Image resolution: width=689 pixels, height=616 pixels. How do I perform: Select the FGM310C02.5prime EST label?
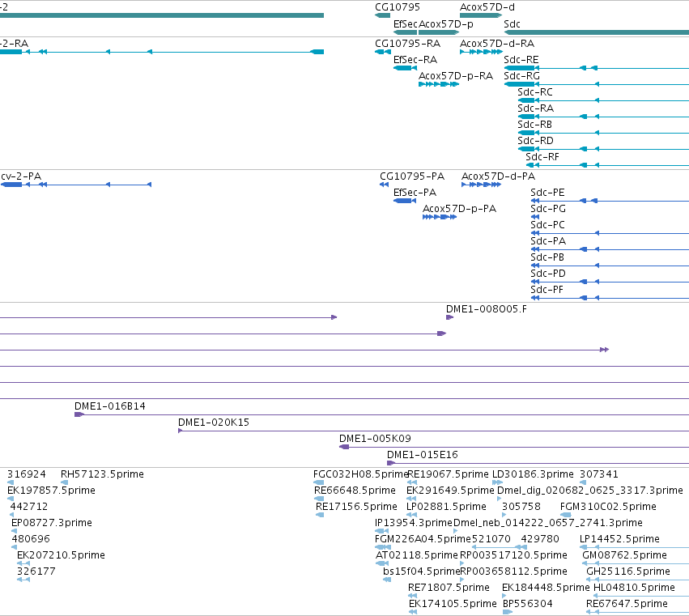[x=608, y=507]
